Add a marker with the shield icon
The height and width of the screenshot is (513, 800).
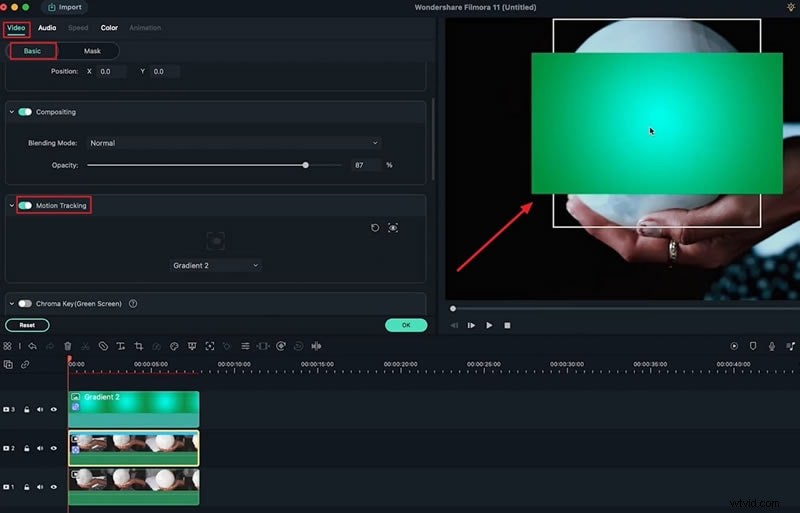click(x=753, y=346)
